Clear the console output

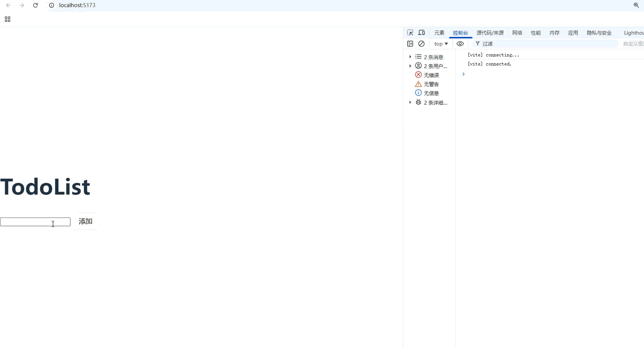click(421, 44)
